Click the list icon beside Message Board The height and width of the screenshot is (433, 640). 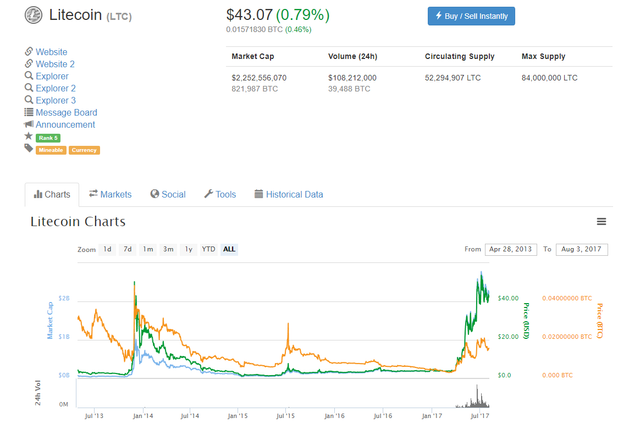[x=29, y=112]
